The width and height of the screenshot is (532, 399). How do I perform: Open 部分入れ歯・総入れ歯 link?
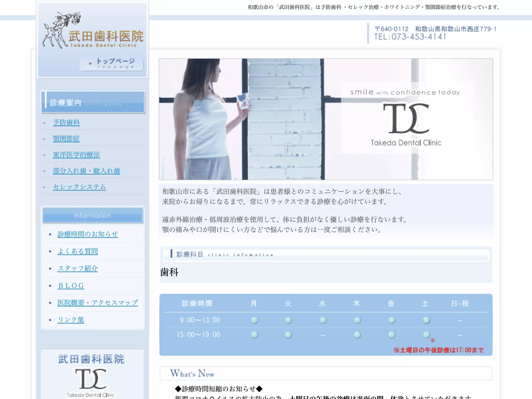(x=87, y=171)
